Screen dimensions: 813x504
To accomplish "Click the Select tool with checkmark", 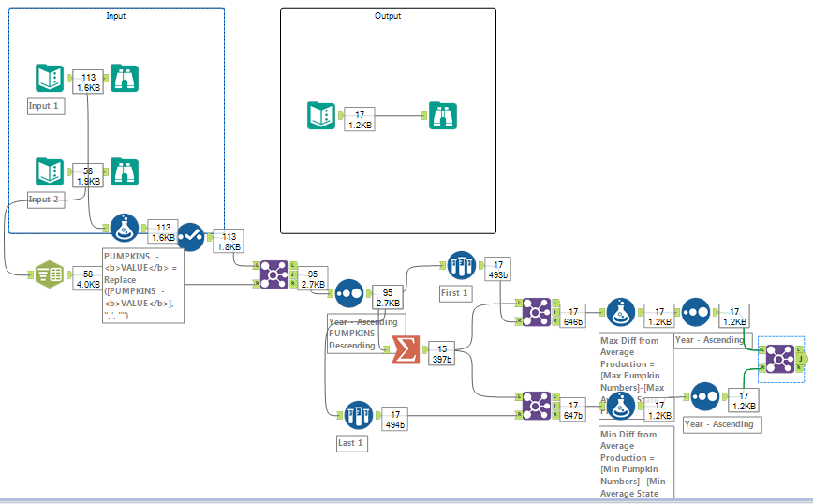I will 190,237.
